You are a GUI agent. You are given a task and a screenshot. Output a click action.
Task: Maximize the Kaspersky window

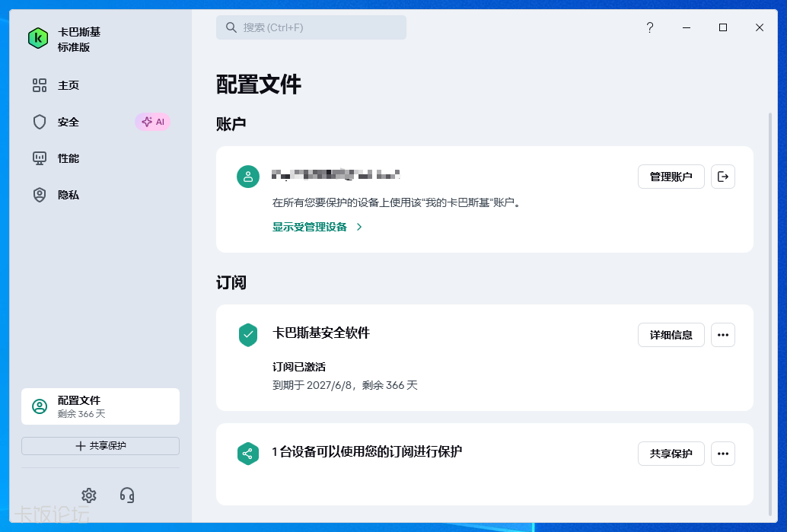click(723, 27)
